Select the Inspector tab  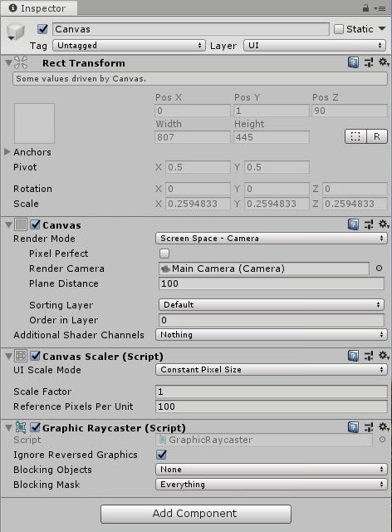point(38,8)
